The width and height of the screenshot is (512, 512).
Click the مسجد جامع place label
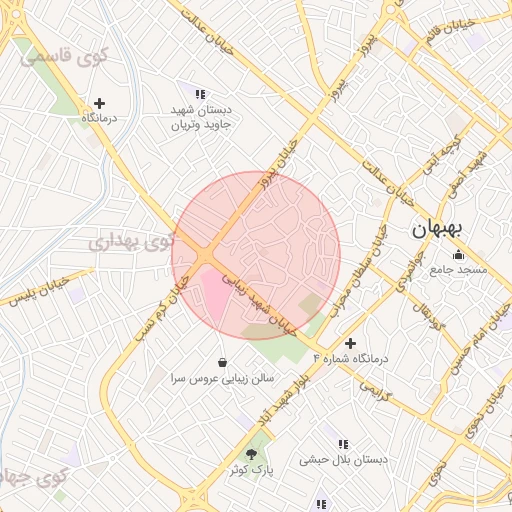458,269
